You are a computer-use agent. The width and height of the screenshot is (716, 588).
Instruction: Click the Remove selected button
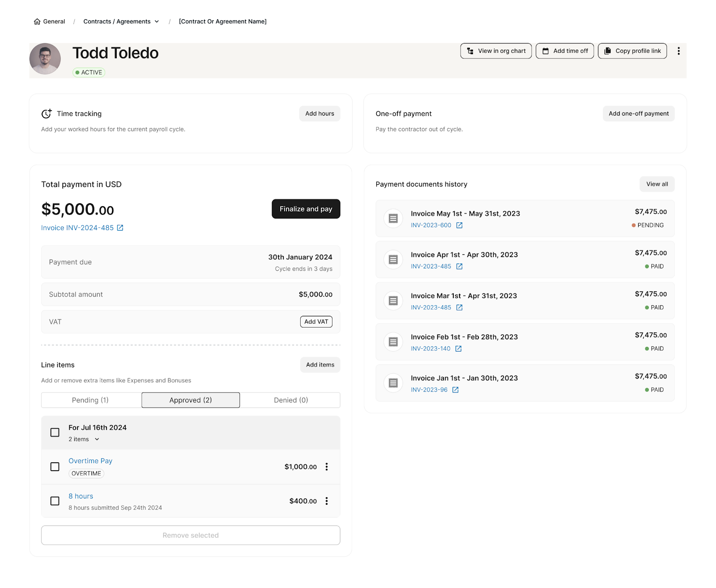(x=191, y=535)
